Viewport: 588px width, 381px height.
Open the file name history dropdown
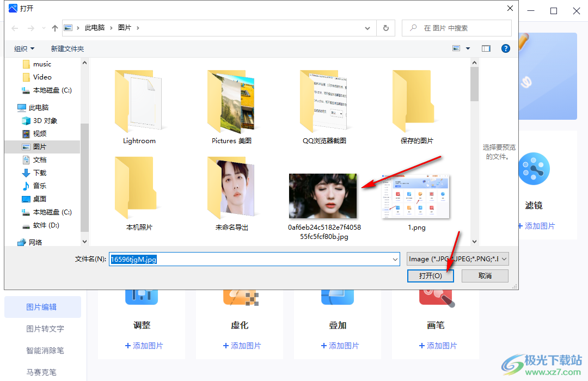point(395,259)
